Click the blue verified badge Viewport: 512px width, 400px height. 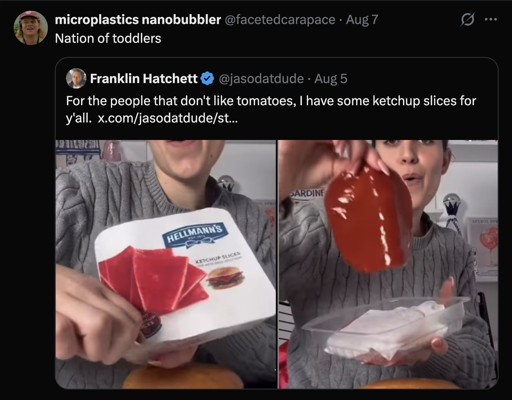207,79
